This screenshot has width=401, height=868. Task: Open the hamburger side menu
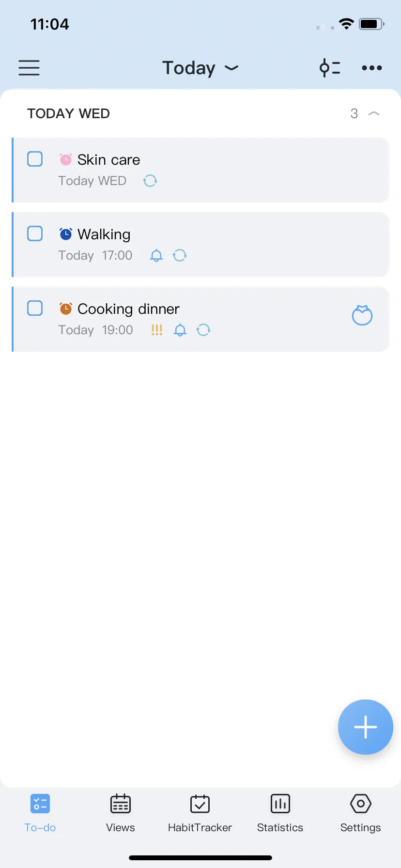coord(29,68)
